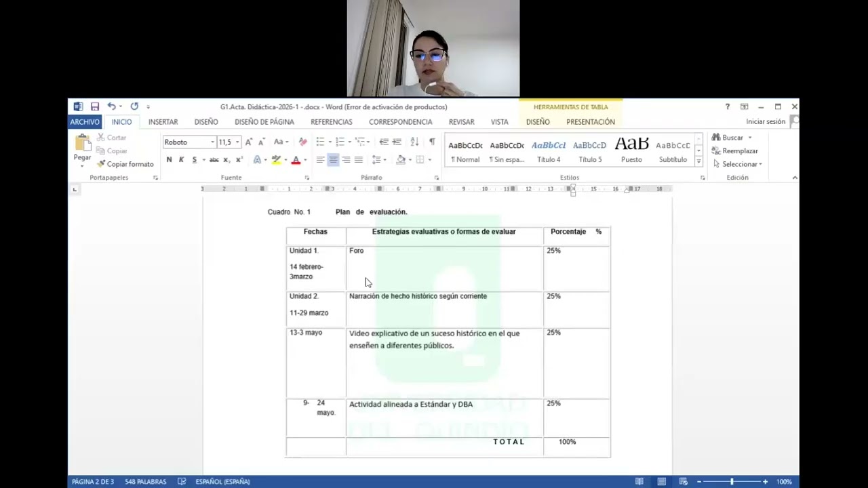The width and height of the screenshot is (868, 488).
Task: Click the Reemplazar button
Action: click(x=735, y=151)
